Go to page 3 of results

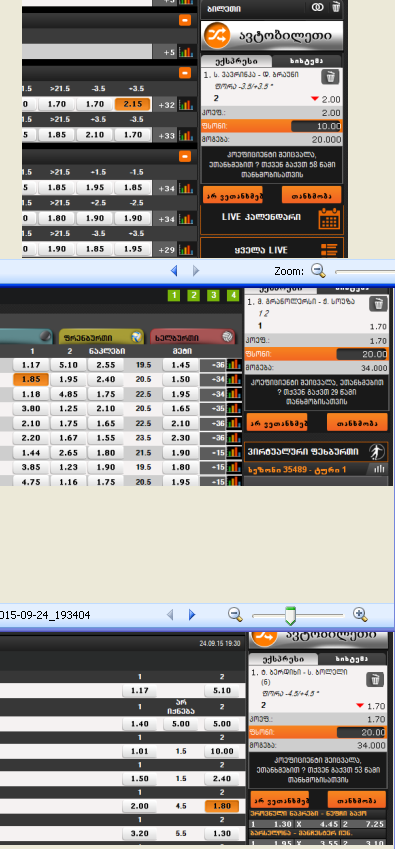tap(213, 295)
